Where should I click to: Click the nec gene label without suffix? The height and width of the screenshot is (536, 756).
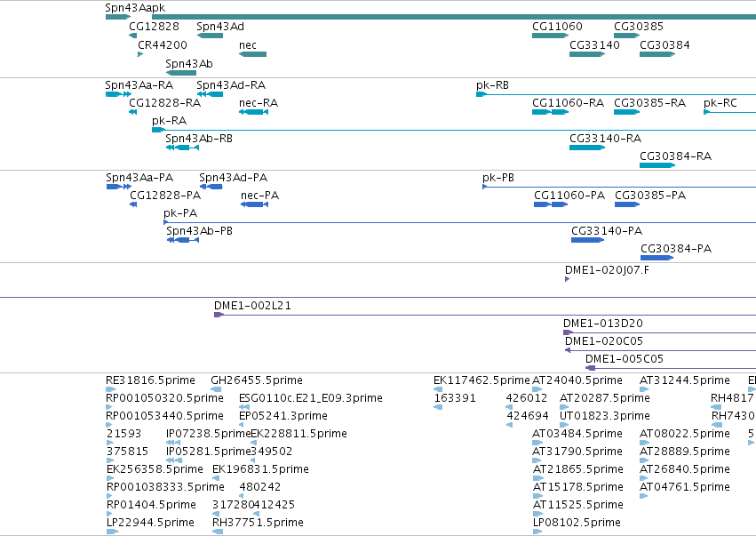[248, 44]
